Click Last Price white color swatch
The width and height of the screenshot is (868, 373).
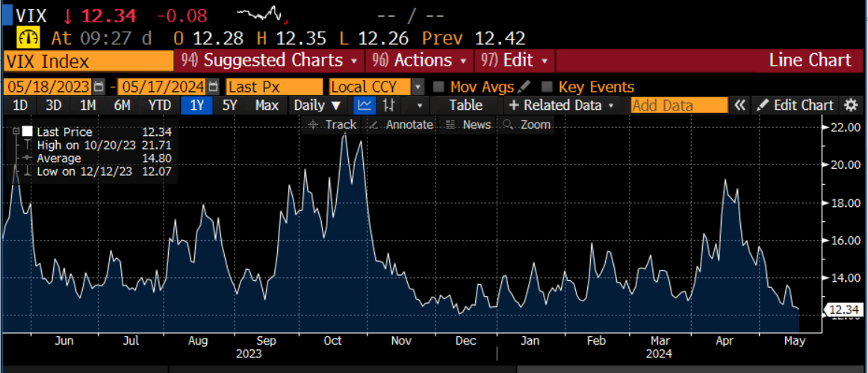coord(28,132)
